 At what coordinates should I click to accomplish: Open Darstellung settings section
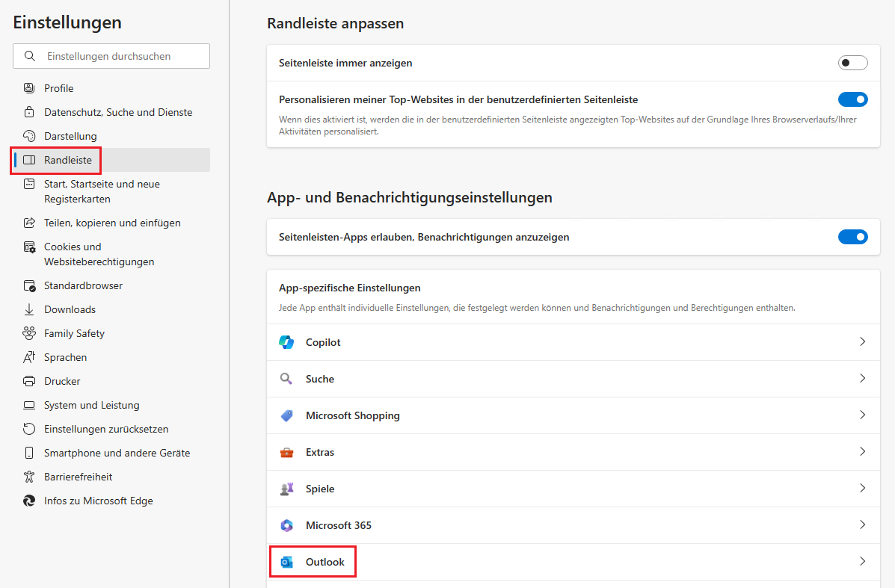(x=70, y=136)
